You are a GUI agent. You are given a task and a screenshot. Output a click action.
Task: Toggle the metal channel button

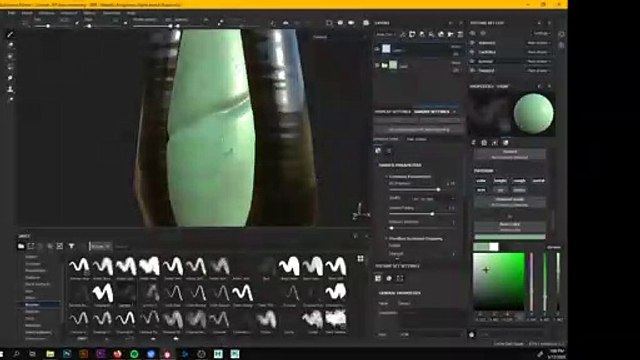coord(538,180)
